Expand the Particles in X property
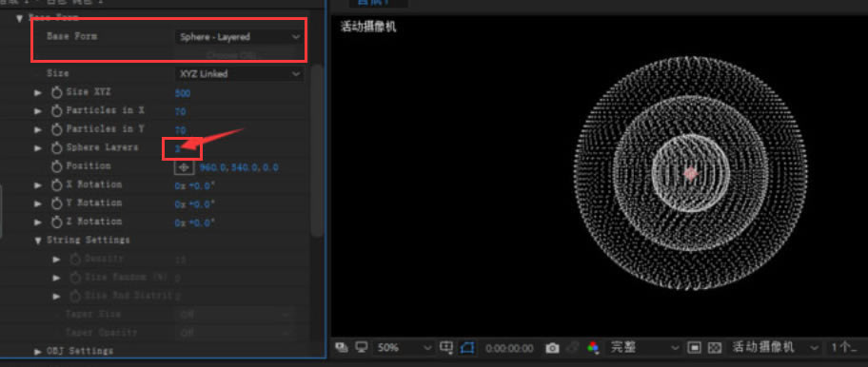868x367 pixels. pos(38,111)
